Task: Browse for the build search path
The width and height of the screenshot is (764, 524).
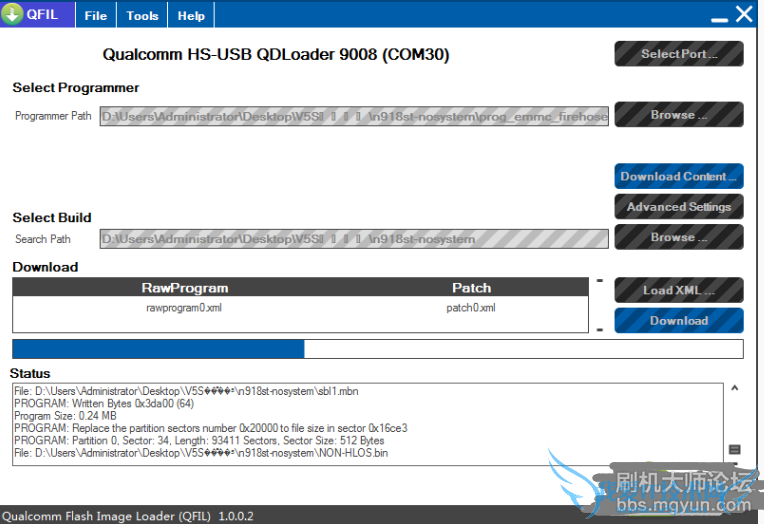Action: pos(679,237)
